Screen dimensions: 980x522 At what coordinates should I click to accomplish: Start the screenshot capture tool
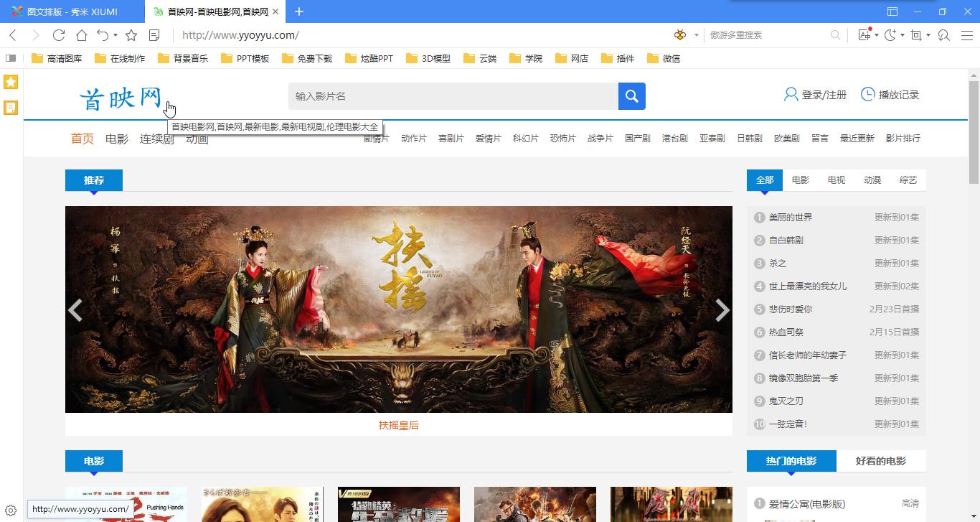pos(916,35)
